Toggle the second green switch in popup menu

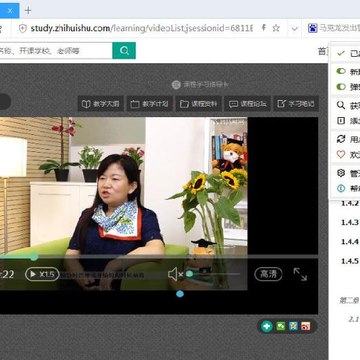[341, 87]
